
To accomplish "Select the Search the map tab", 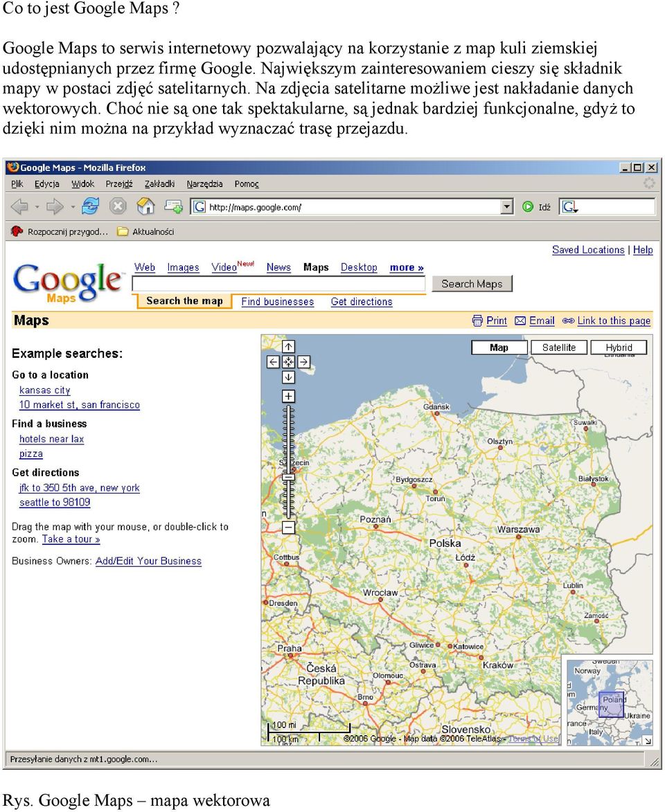I will (184, 301).
